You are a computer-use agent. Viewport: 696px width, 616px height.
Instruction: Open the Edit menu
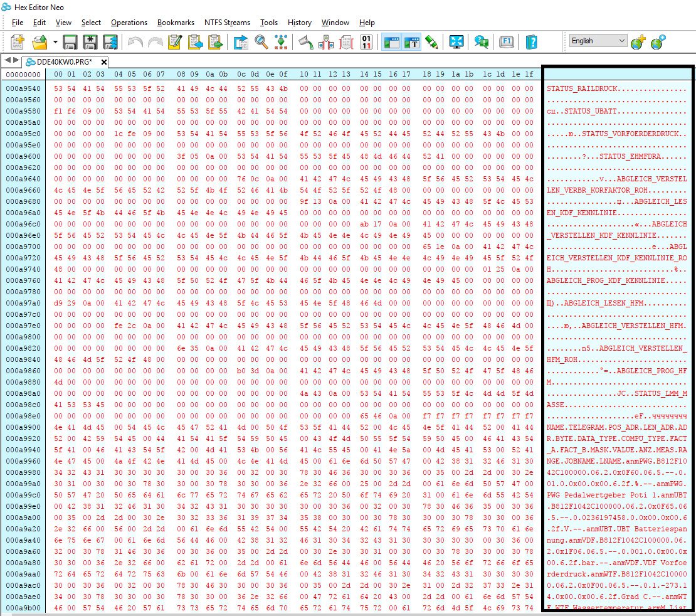point(39,23)
